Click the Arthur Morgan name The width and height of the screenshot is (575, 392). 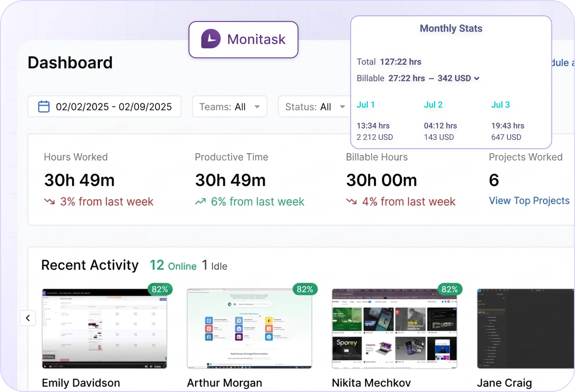coord(225,383)
